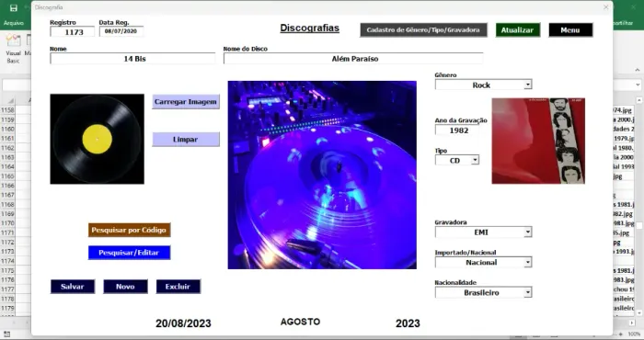The width and height of the screenshot is (644, 340).
Task: Click Ano da Gravação field 1982
Action: tap(457, 130)
